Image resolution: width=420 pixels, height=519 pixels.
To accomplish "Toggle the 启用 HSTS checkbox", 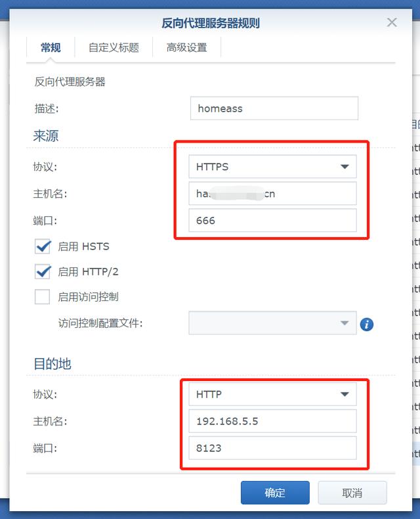I will coord(43,246).
